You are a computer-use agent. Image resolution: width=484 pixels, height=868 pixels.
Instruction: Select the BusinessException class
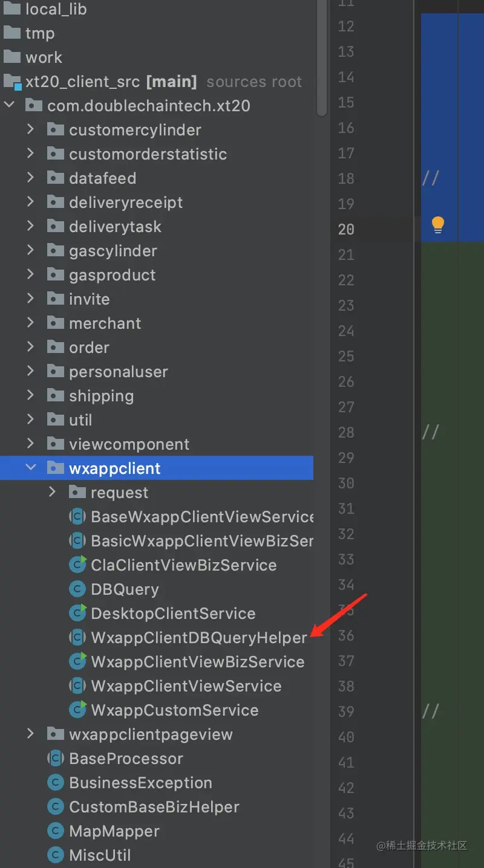(140, 783)
